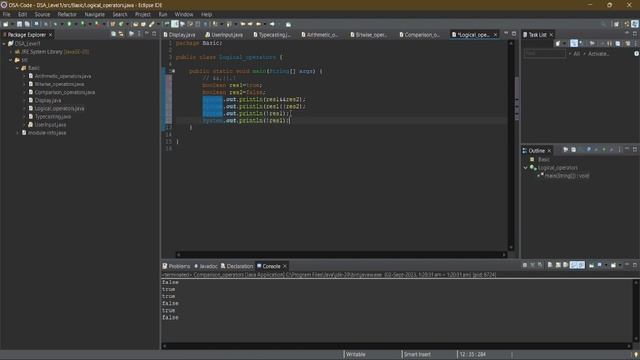Screen dimensions: 640x360
Task: Click the Smart Insert status bar entry
Action: (417, 354)
